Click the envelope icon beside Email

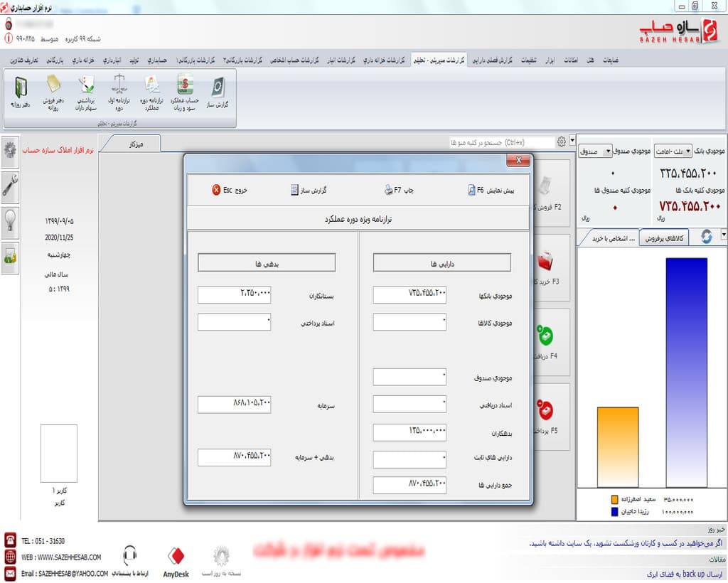[10, 573]
